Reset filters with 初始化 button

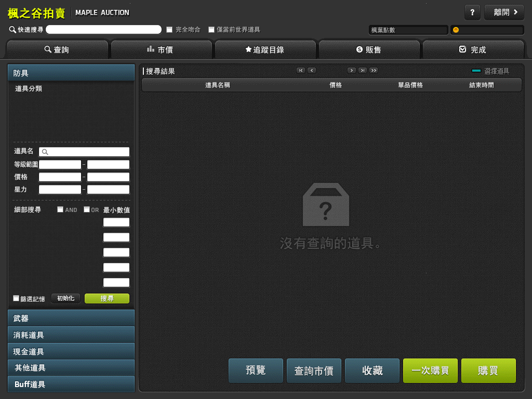[x=66, y=299]
